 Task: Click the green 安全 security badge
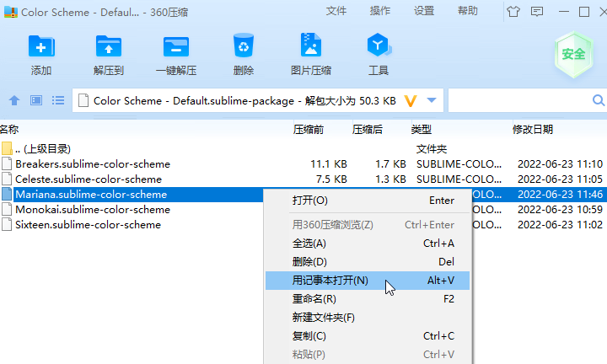click(x=573, y=54)
